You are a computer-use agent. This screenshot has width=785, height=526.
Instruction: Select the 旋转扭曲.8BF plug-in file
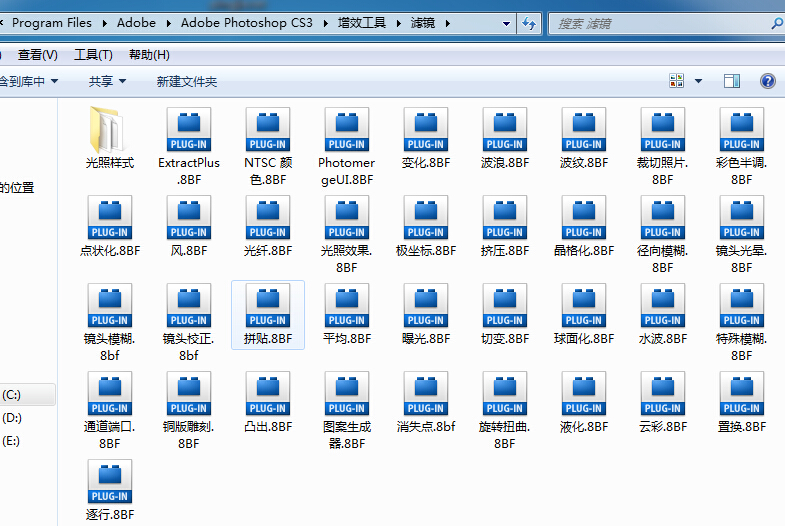coord(505,409)
